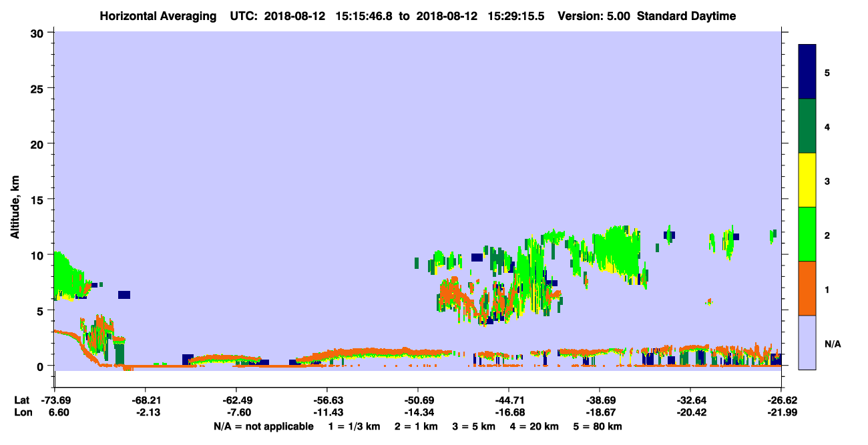Screen dimensions: 868x445
Task: Click the y-axis tick label 15
Action: pyautogui.click(x=39, y=199)
